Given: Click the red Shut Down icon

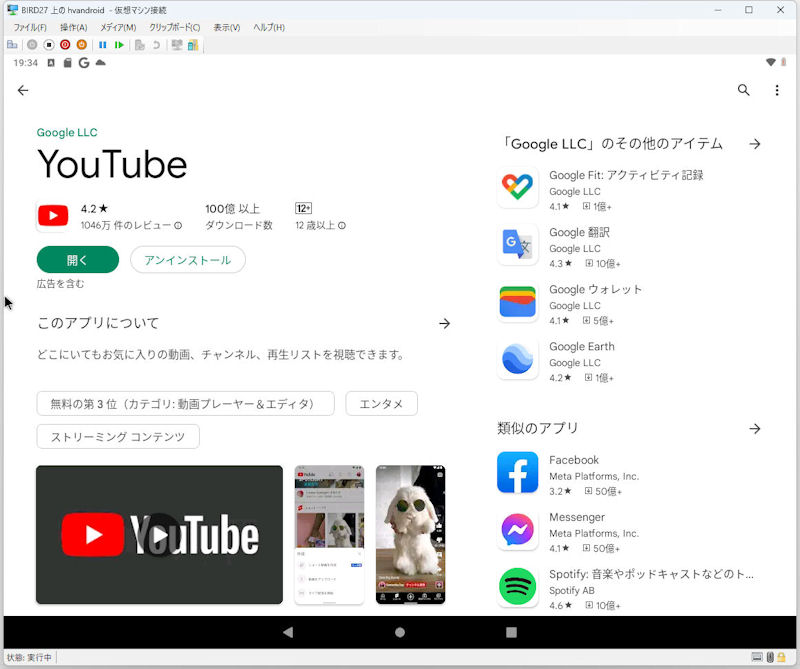Looking at the screenshot, I should [x=65, y=45].
